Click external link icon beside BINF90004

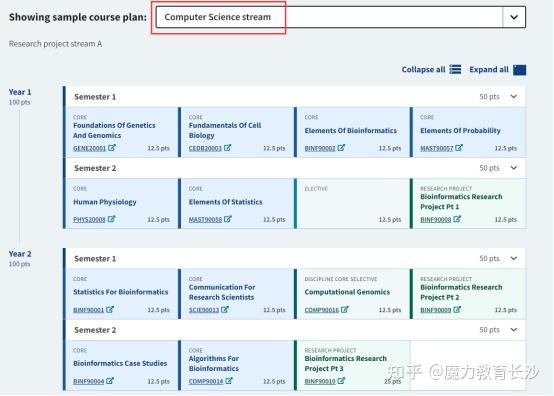point(110,381)
